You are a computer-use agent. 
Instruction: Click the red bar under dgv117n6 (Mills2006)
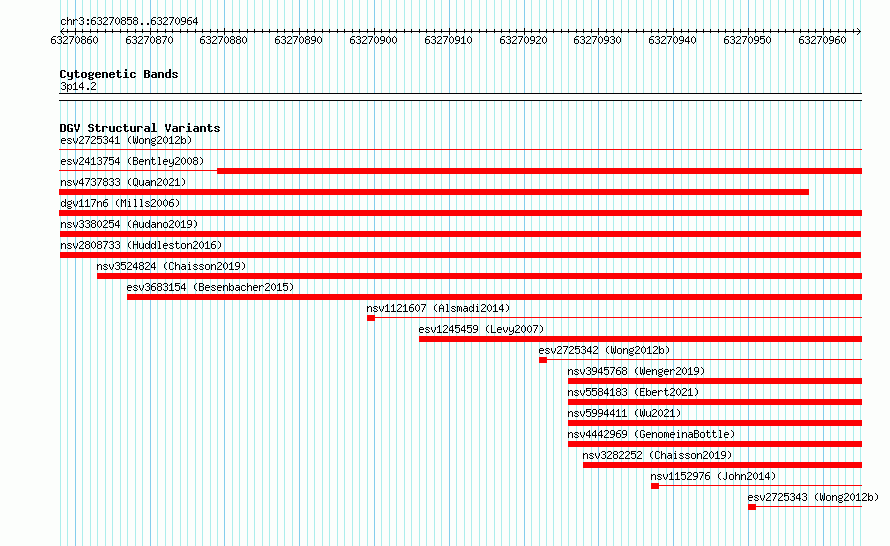click(461, 213)
